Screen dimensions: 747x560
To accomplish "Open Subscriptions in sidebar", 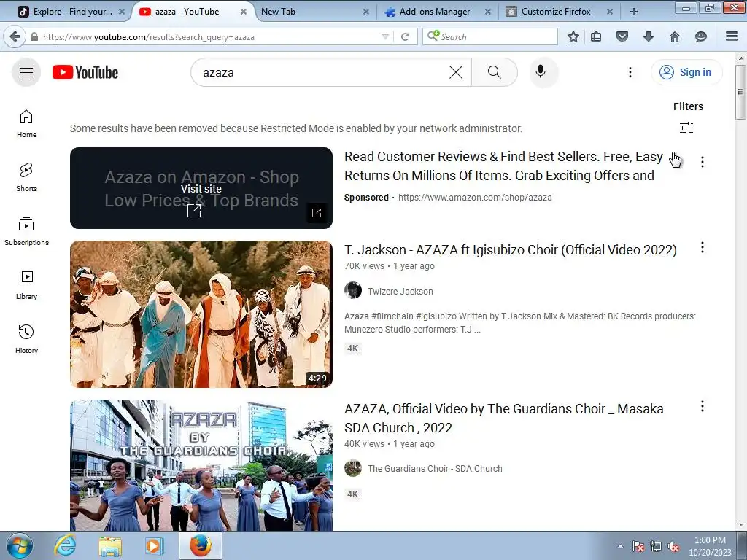I will [27, 231].
